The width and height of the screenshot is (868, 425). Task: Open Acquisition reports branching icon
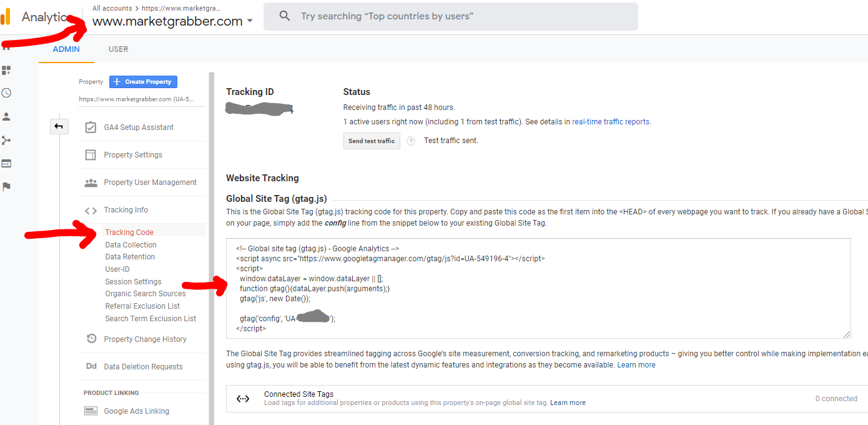[6, 140]
